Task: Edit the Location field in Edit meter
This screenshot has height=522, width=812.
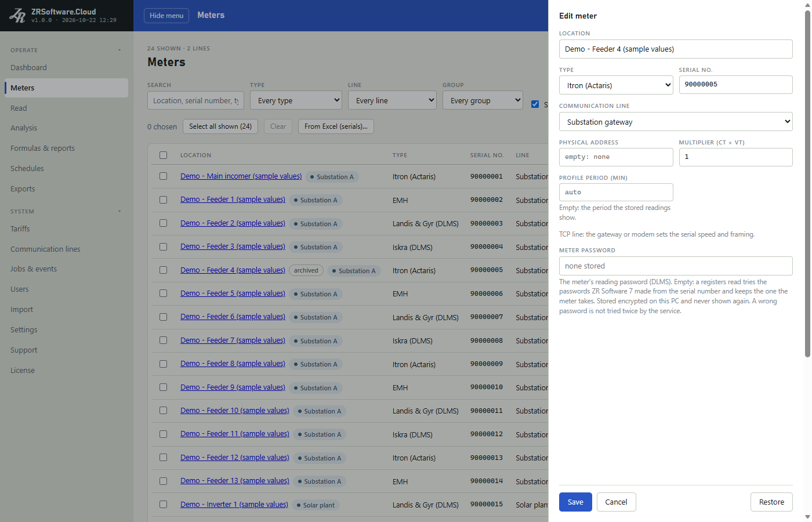Action: point(676,49)
